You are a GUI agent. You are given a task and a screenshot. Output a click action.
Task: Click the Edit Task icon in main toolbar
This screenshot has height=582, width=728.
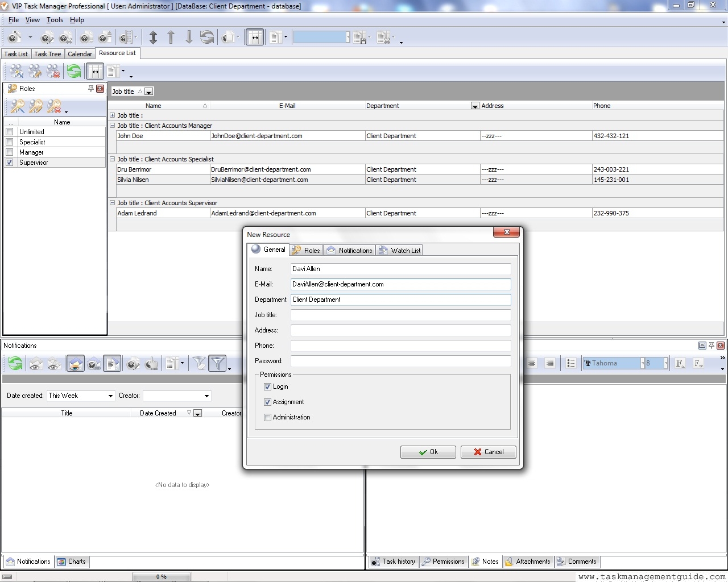pos(47,38)
